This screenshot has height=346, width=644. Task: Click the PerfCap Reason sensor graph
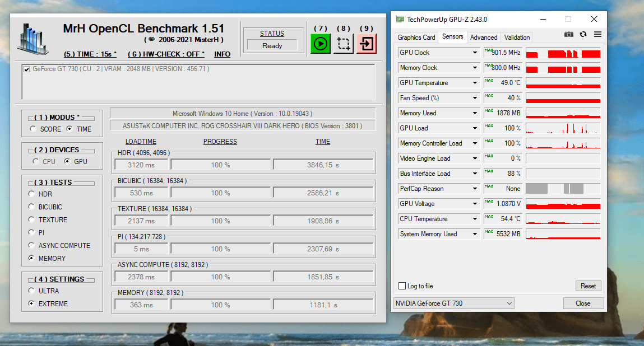pos(563,189)
